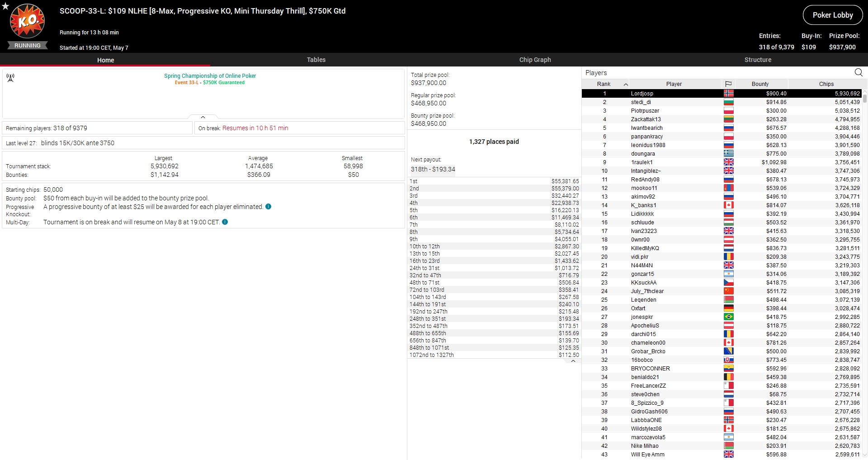Select player Nike Mihao

click(x=722, y=446)
